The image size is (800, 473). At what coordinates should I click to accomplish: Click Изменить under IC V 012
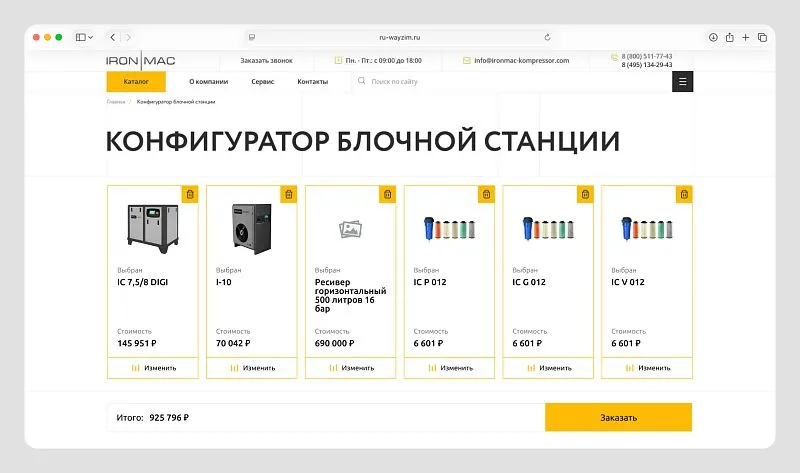point(647,368)
